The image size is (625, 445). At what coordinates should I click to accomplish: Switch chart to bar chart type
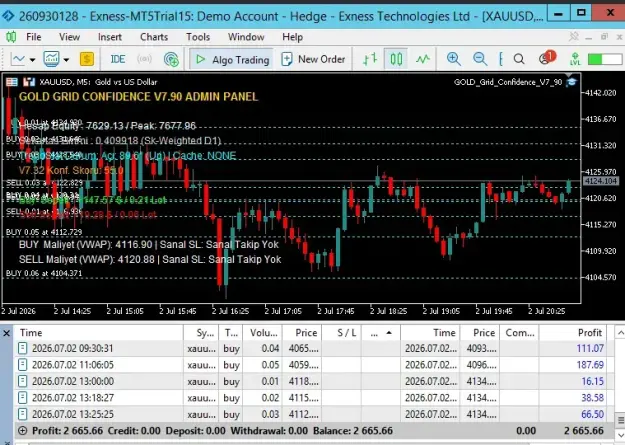pos(370,59)
